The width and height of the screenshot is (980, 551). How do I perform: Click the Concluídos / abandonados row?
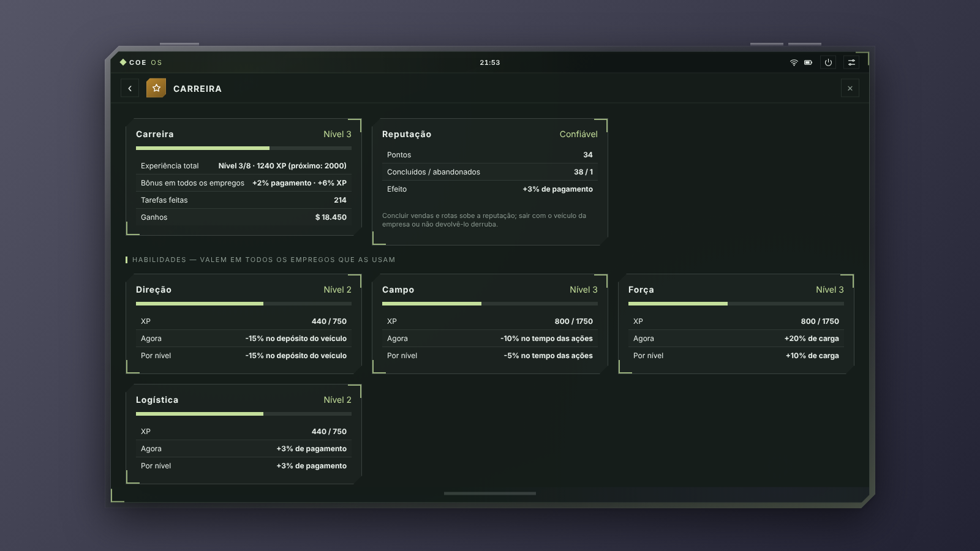point(490,172)
